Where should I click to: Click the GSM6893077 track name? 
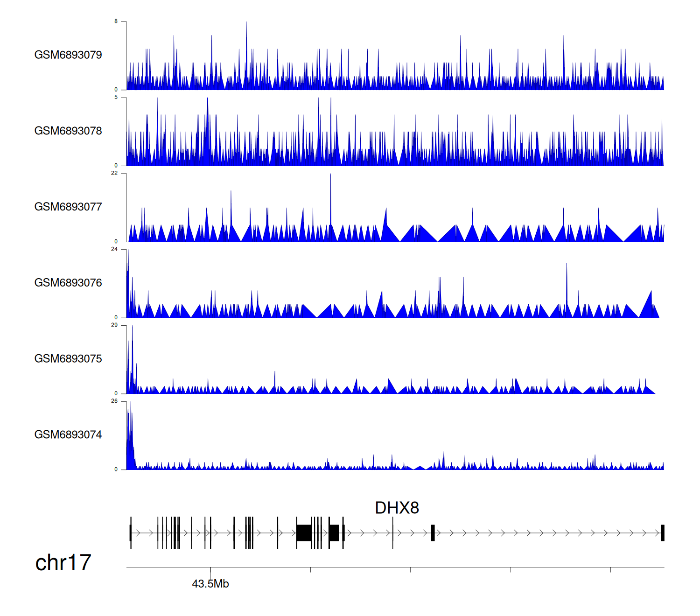click(68, 207)
